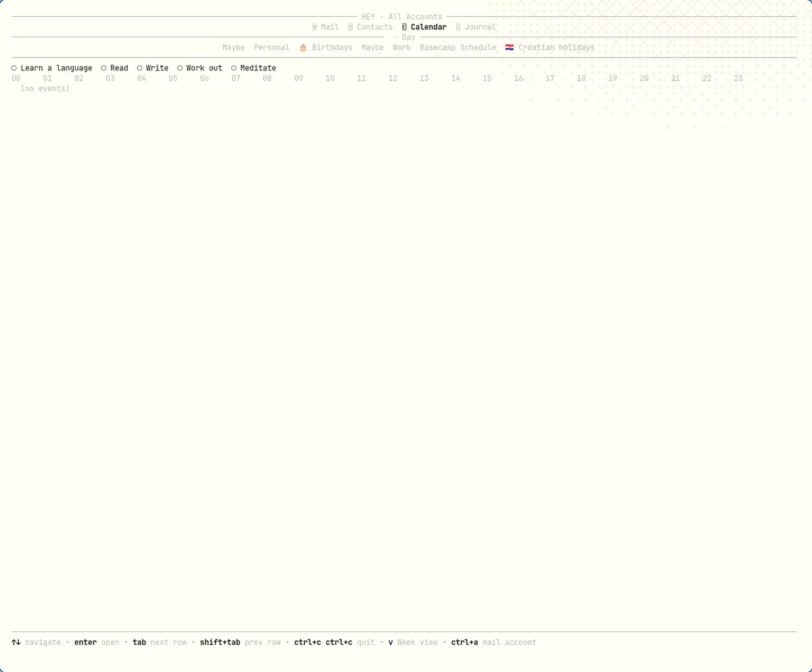The height and width of the screenshot is (672, 812).
Task: Click the 16 hour label
Action: (x=518, y=79)
